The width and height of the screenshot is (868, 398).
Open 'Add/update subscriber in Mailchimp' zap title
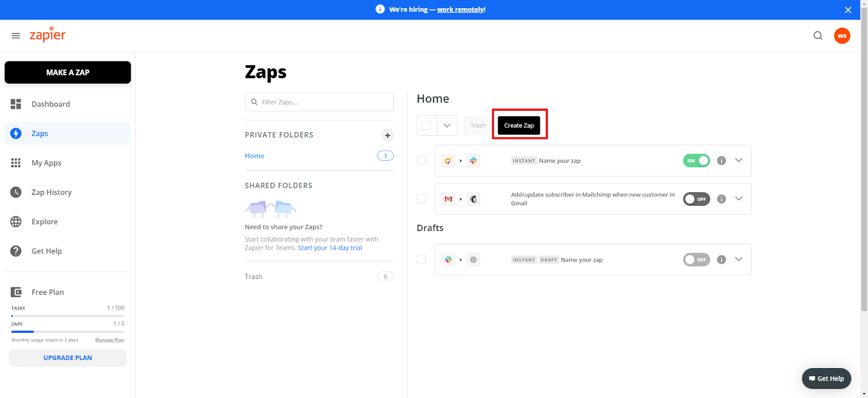point(593,199)
